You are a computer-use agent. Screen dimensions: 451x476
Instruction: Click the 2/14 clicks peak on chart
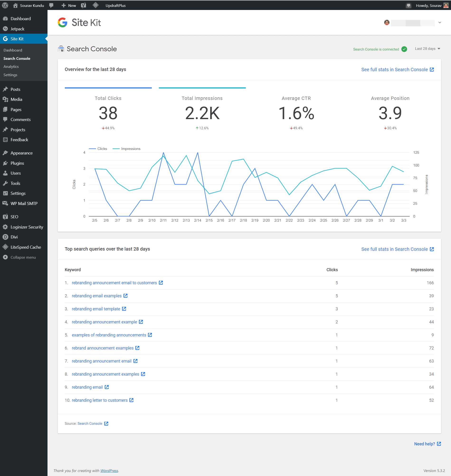(x=198, y=153)
